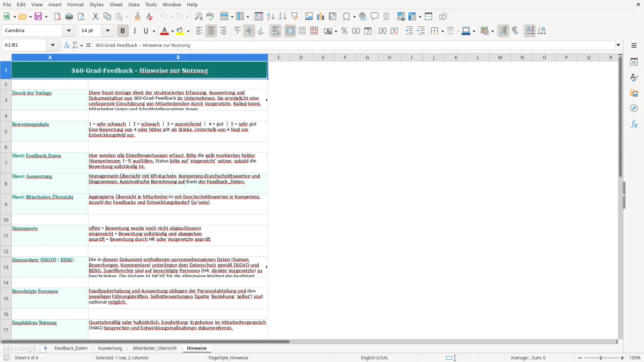Expand the Name Box dropdown
Image resolution: width=644 pixels, height=362 pixels.
tap(53, 45)
